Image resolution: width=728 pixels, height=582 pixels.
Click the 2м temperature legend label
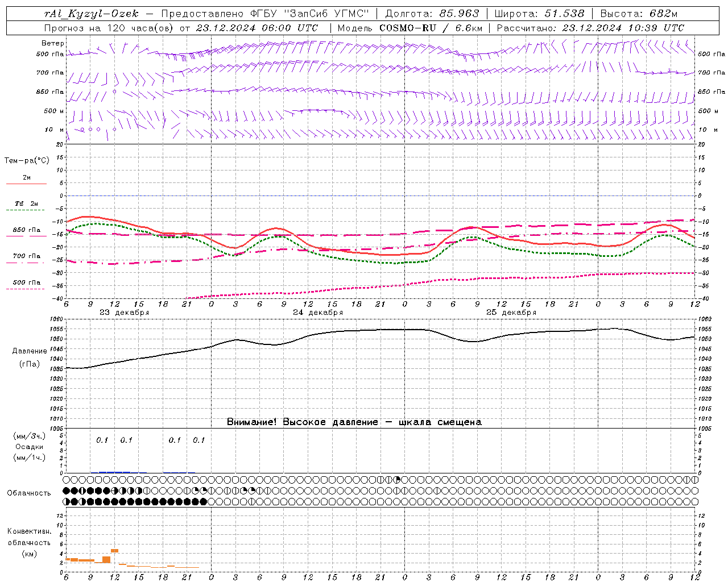click(27, 178)
